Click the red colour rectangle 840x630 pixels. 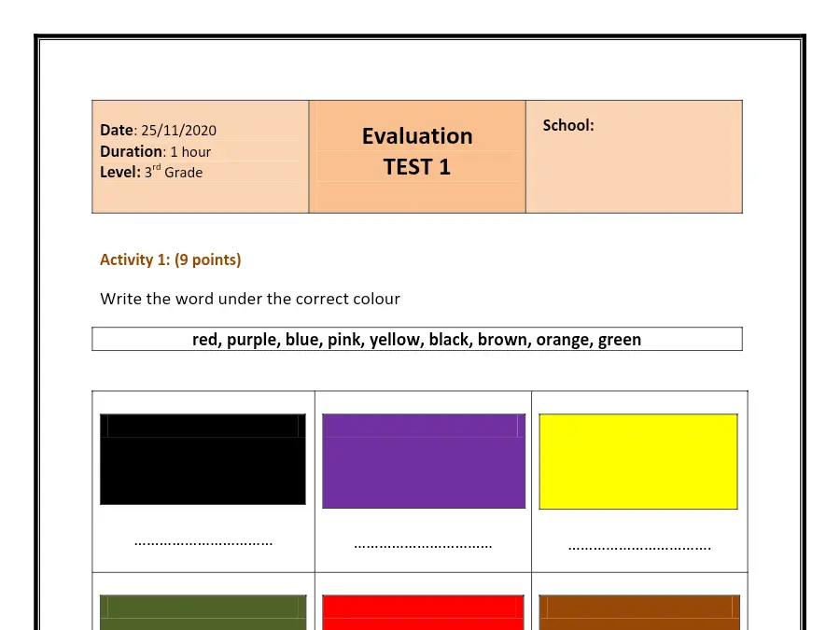click(423, 612)
